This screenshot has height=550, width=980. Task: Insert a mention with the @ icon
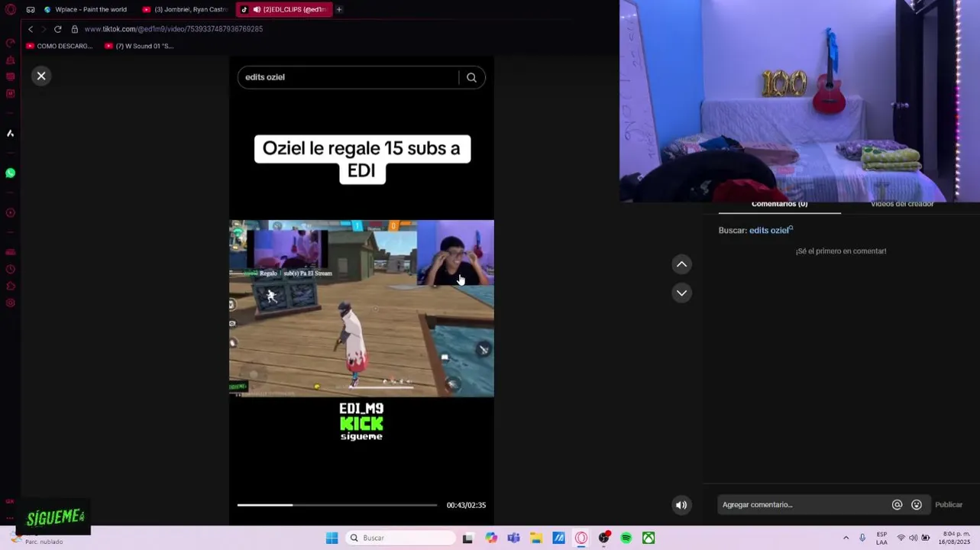898,505
